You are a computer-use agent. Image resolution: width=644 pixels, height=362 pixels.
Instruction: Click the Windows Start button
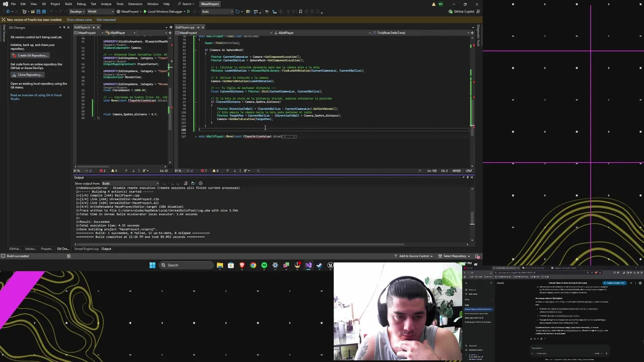pos(152,265)
